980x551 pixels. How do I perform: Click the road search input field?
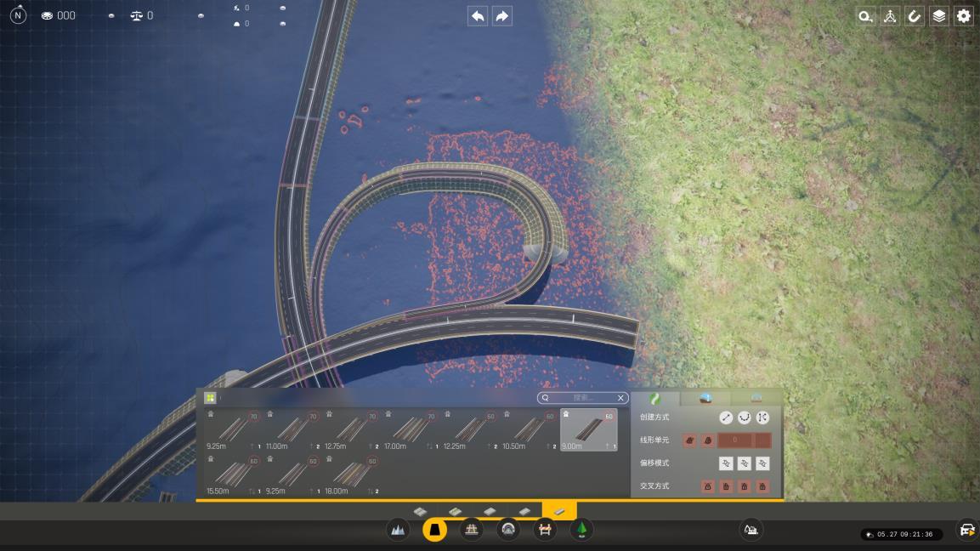coord(582,398)
